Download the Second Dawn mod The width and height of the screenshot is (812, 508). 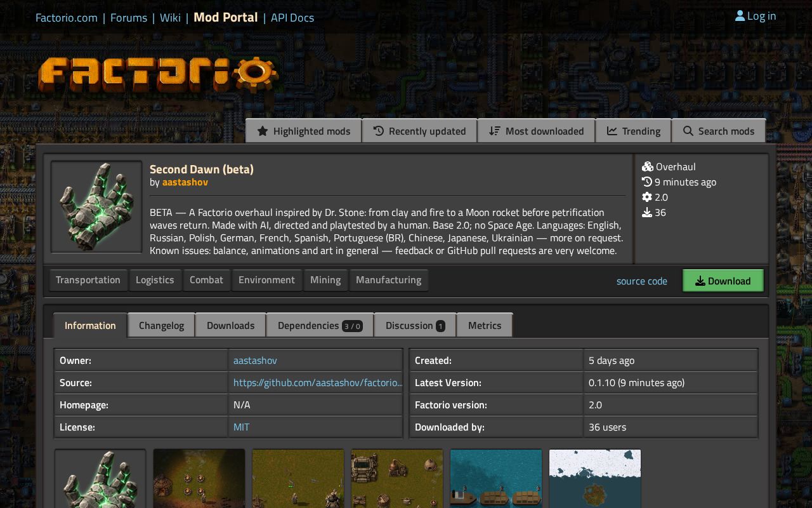[x=723, y=281]
